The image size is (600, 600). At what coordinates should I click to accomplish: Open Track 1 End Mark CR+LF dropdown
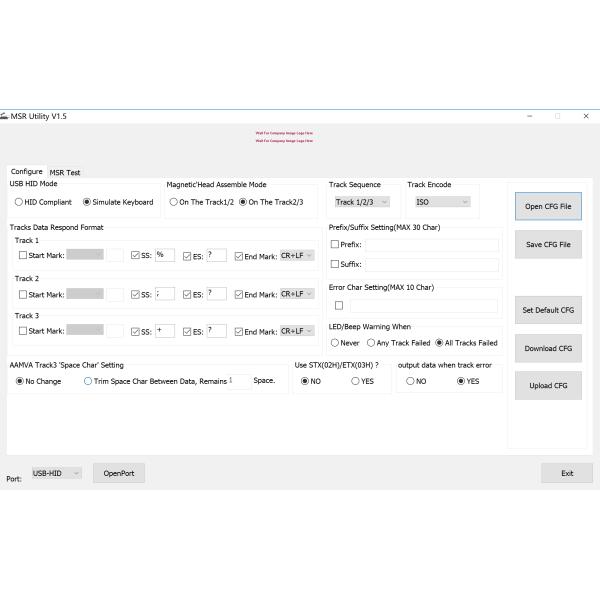coord(297,256)
